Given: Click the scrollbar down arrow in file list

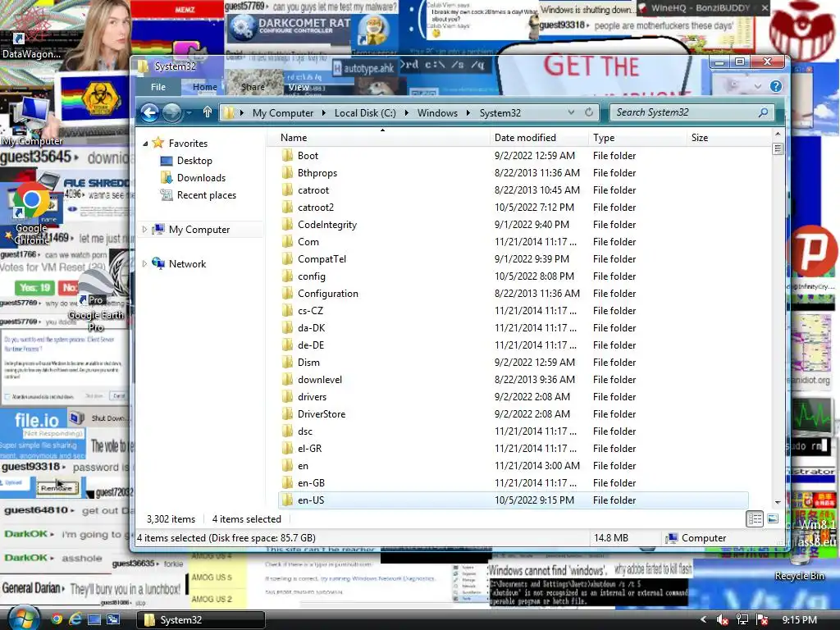Looking at the screenshot, I should pyautogui.click(x=778, y=503).
